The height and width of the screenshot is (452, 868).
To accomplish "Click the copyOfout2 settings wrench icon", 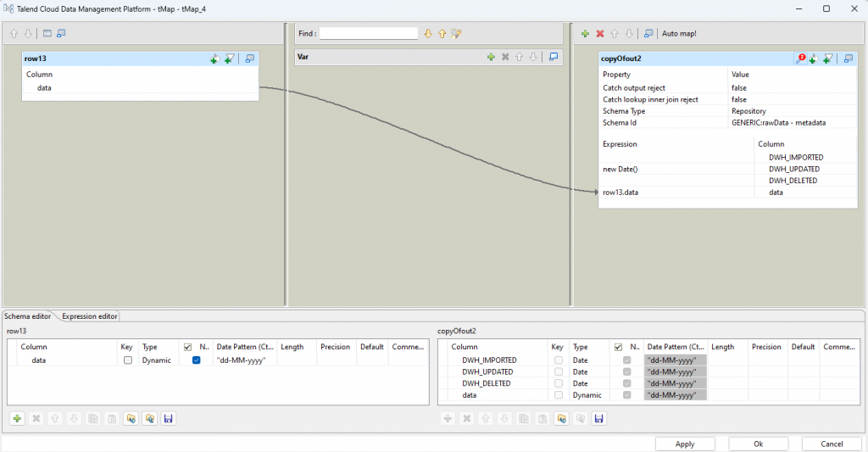I will pyautogui.click(x=800, y=59).
